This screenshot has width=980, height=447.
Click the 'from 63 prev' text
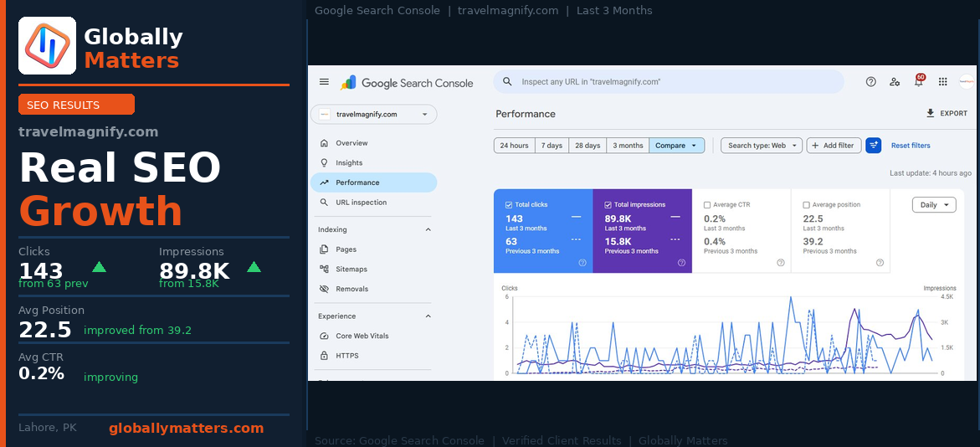click(54, 284)
